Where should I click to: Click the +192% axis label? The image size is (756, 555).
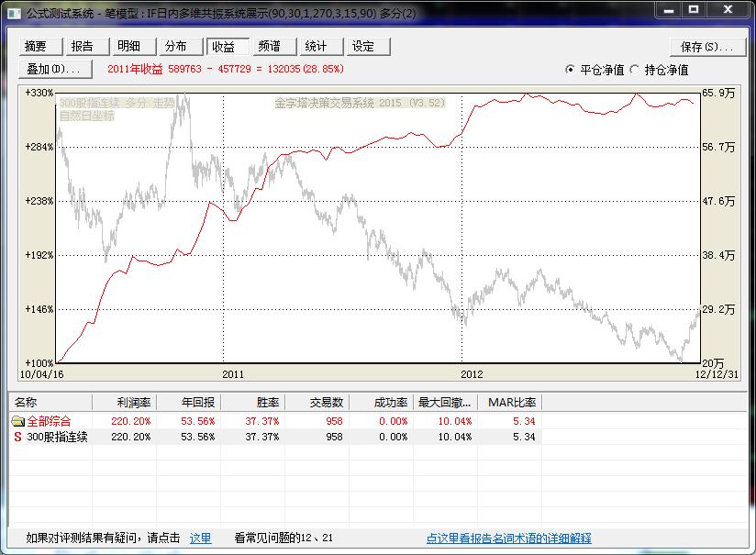[39, 255]
